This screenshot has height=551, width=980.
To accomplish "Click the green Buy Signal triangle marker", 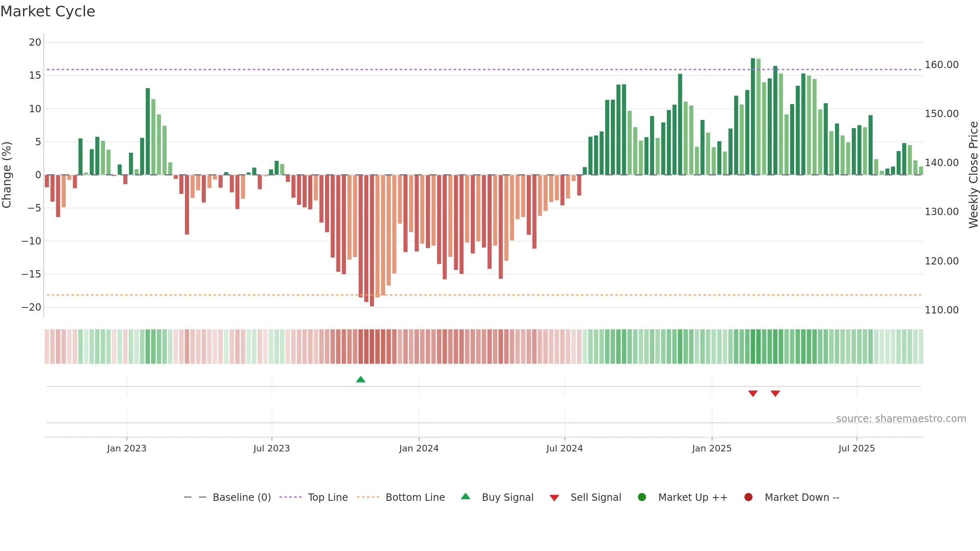I will coord(361,380).
